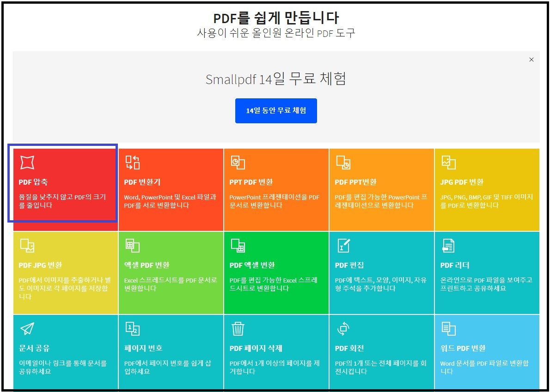Click description 'PDF를 편집 가능한 PowerPoint 프레젠테이션으로'
This screenshot has width=550, height=392.
coord(381,201)
